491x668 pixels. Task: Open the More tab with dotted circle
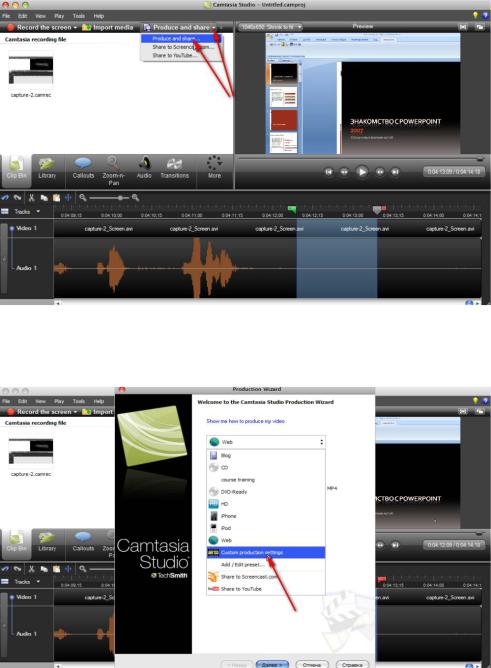214,168
